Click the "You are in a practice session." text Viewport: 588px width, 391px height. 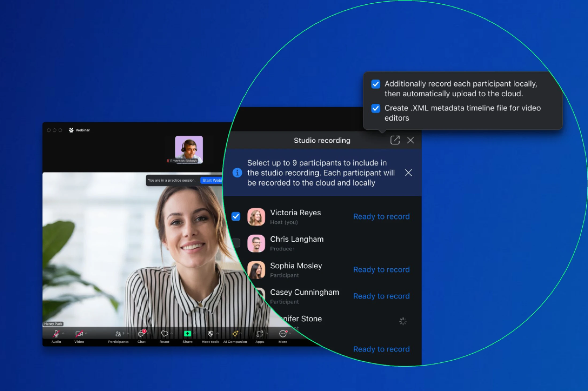(172, 180)
